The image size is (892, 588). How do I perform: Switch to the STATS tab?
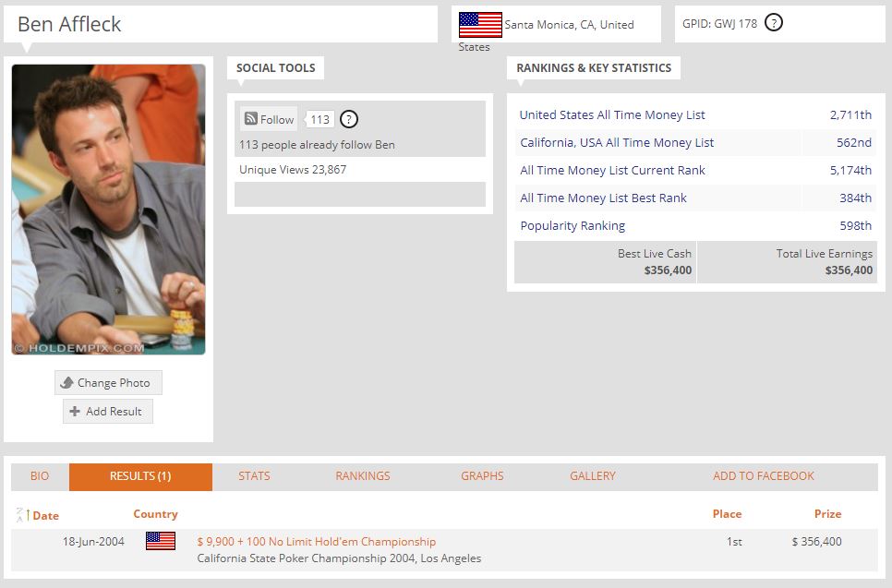coord(254,476)
